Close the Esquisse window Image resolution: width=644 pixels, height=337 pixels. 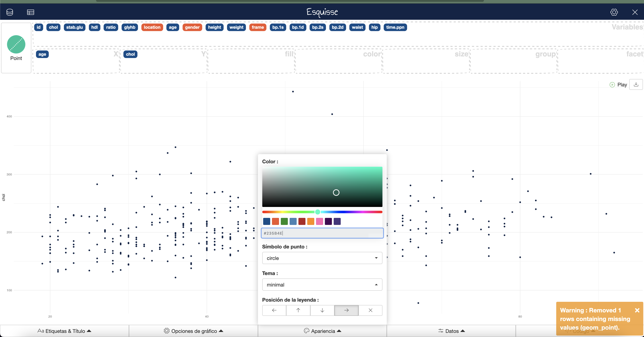635,12
